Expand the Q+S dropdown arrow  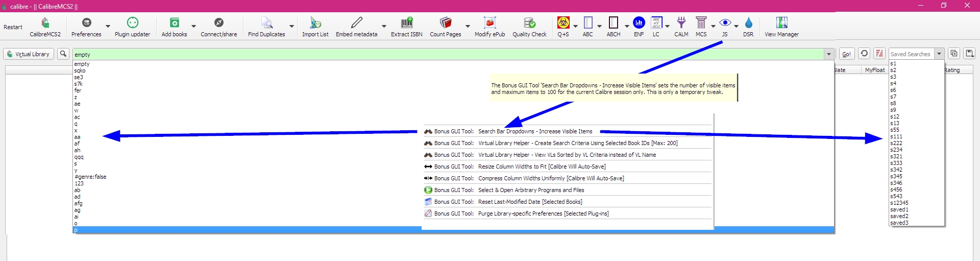[575, 26]
